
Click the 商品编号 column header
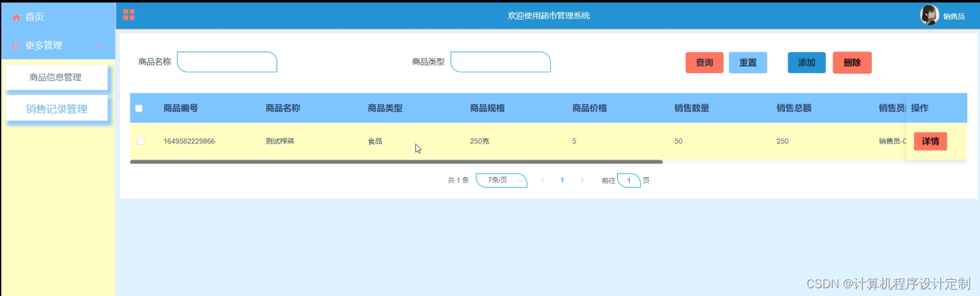181,108
